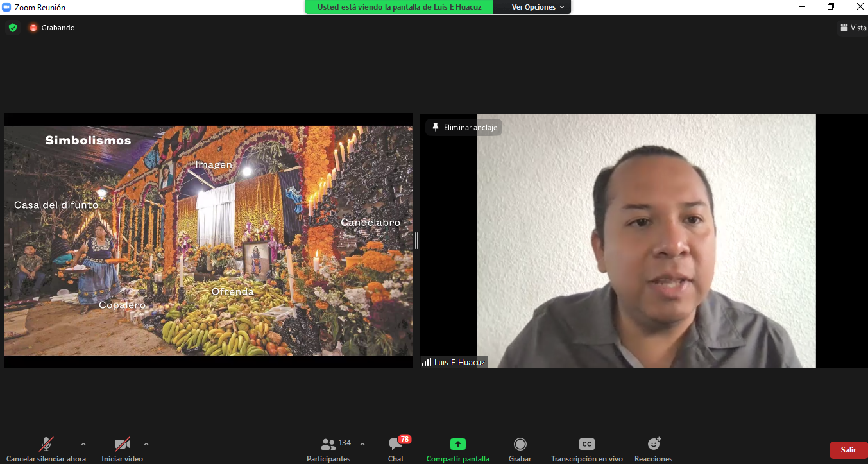Click the green encryption shield icon
The width and height of the screenshot is (868, 464).
pyautogui.click(x=13, y=28)
